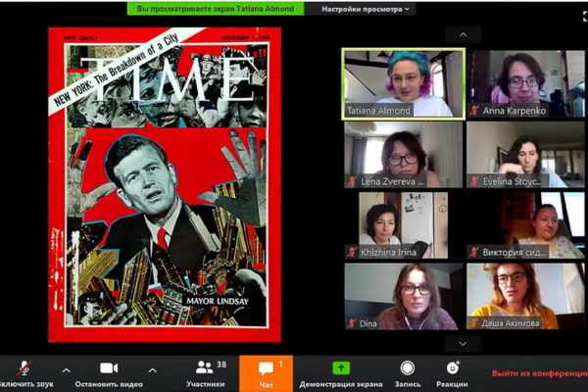
Task: Click muted mic icon beside Lena Zvereva
Action: (352, 181)
